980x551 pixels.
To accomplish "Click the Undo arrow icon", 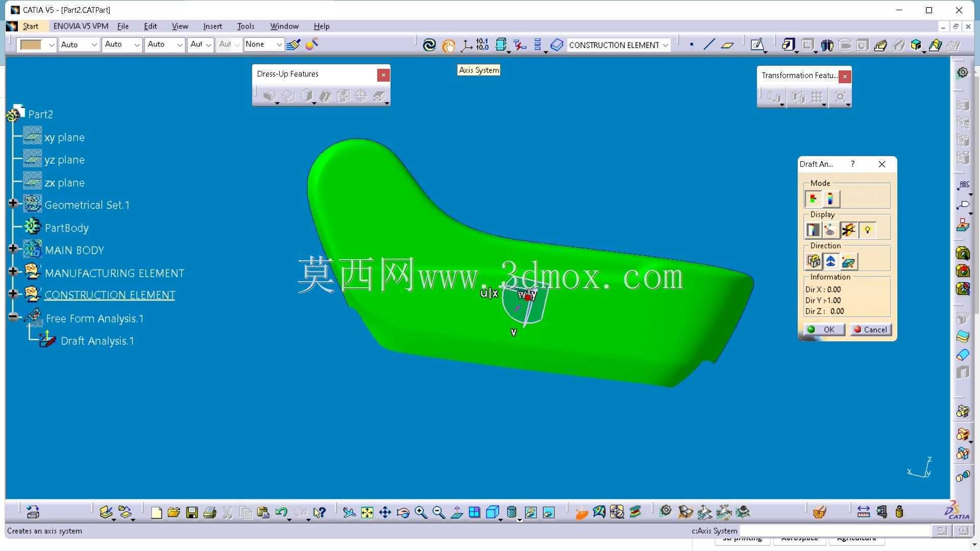I will pyautogui.click(x=281, y=512).
